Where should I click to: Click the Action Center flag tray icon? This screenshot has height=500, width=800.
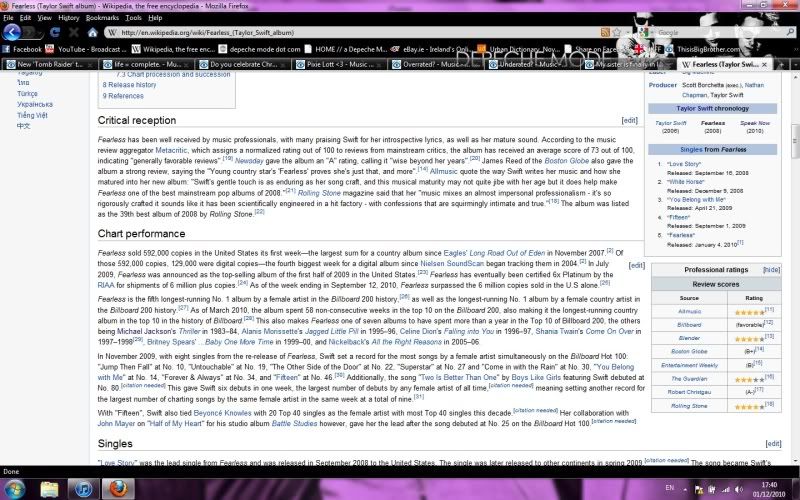click(699, 489)
